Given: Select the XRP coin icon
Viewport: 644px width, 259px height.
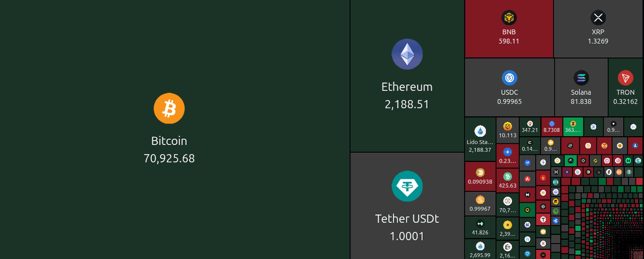Looking at the screenshot, I should click(x=598, y=18).
